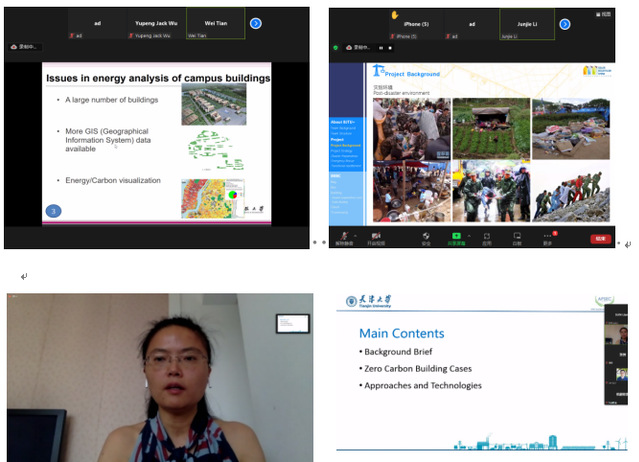This screenshot has width=639, height=462.
Task: Open the Security shield icon
Action: [426, 236]
